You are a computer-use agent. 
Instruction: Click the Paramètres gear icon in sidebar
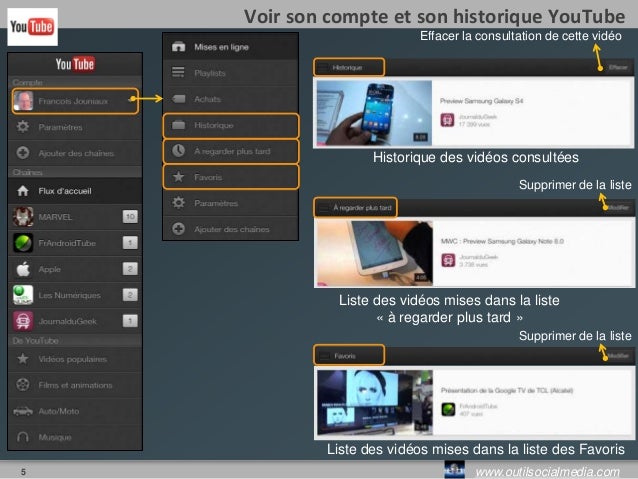23,127
